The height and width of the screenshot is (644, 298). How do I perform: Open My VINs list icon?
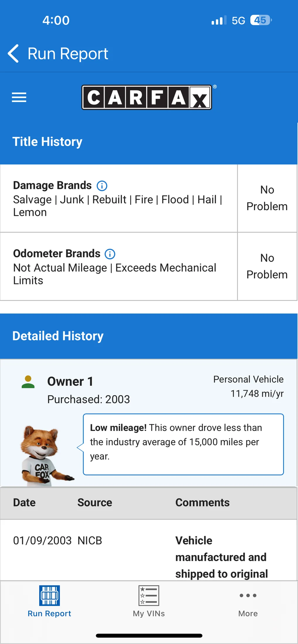point(149,595)
